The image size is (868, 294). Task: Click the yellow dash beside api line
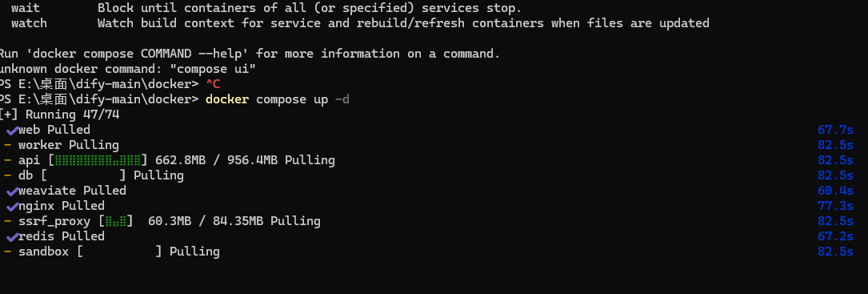(8, 161)
